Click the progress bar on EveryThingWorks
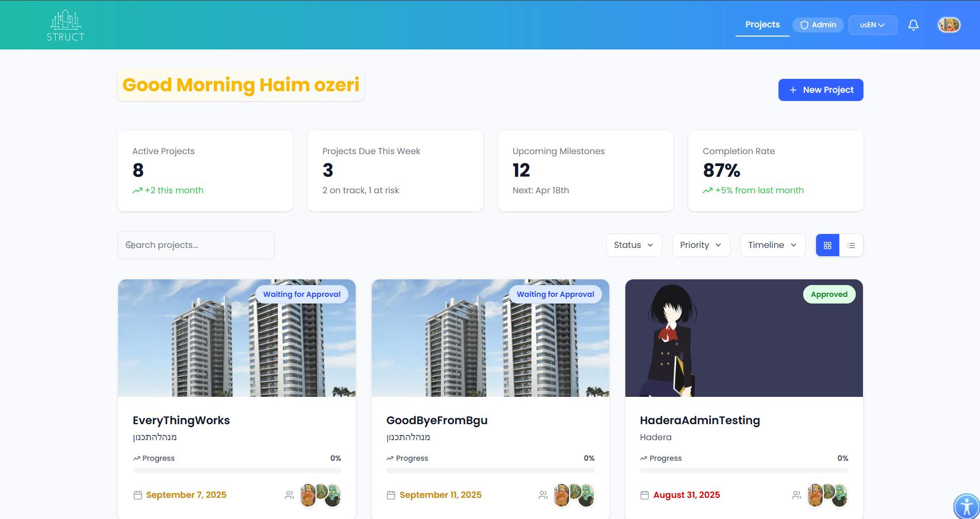Viewport: 980px width, 519px height. (237, 471)
